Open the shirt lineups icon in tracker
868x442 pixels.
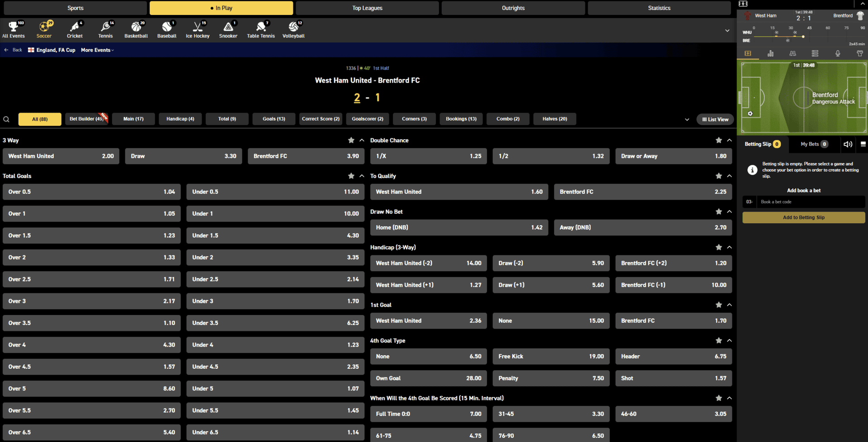860,53
